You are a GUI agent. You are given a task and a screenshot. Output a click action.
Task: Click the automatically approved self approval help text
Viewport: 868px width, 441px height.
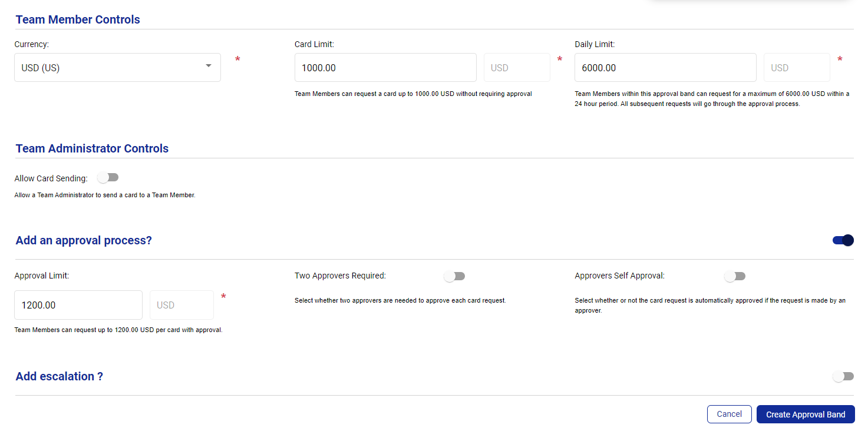point(710,305)
